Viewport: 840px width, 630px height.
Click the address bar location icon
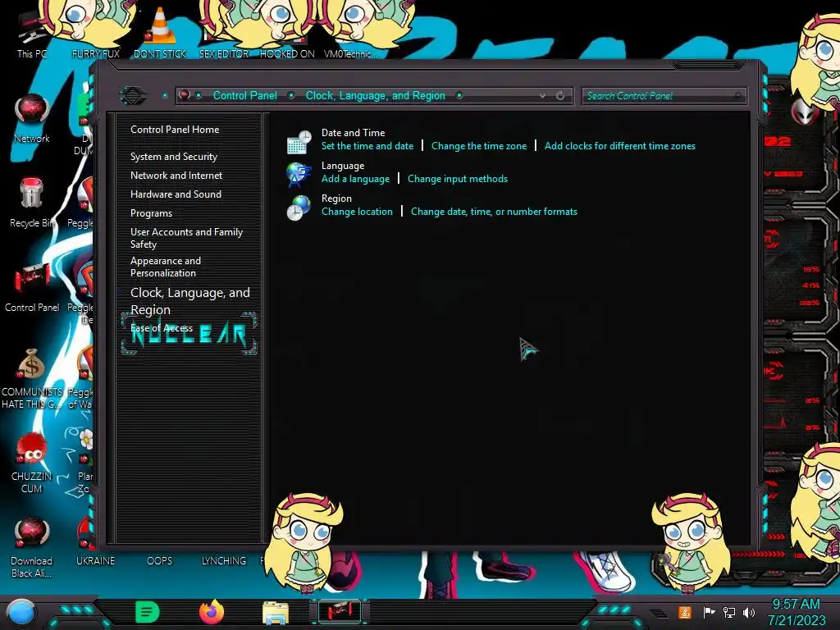click(185, 95)
